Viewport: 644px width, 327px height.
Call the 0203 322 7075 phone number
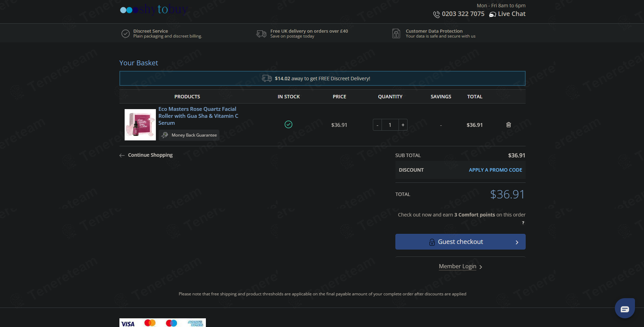click(463, 14)
